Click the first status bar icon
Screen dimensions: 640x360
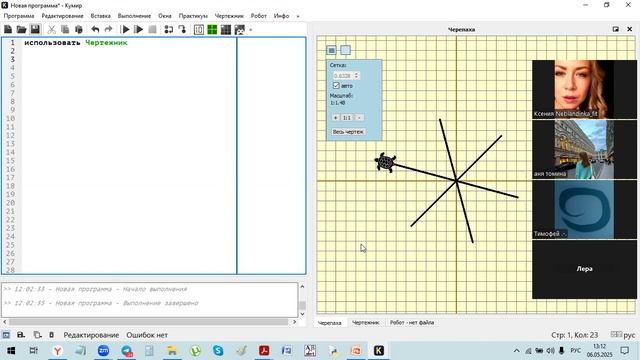click(6, 335)
